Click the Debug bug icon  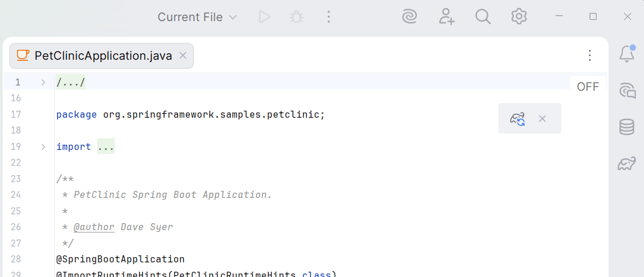point(296,17)
